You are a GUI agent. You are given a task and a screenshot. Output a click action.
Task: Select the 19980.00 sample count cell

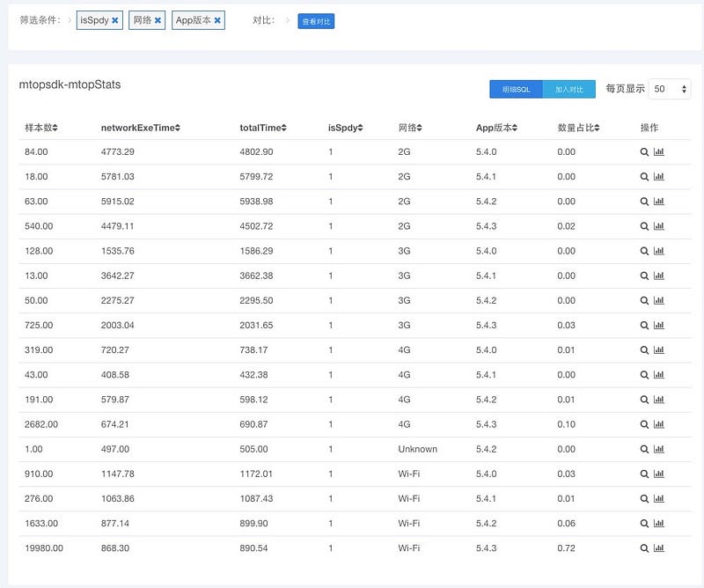44,548
